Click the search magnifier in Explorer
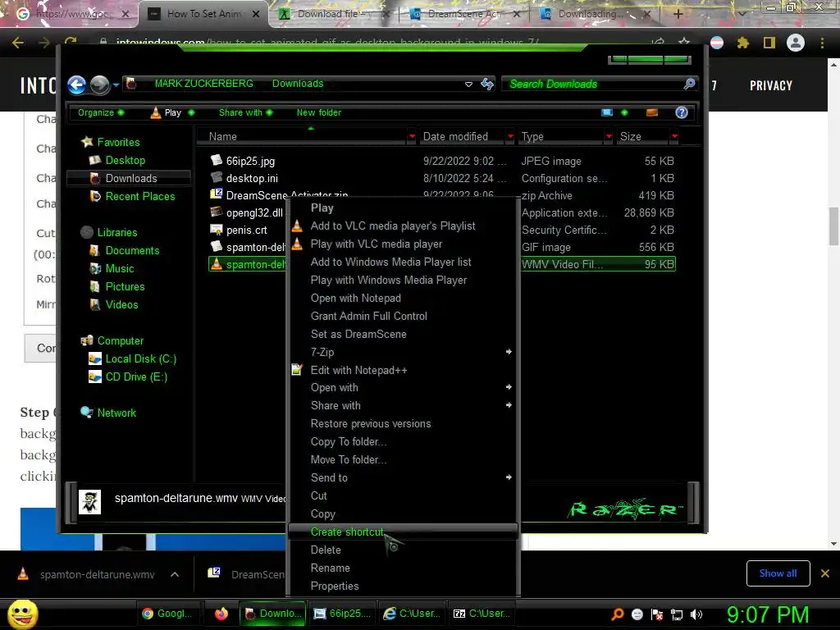 [x=689, y=84]
